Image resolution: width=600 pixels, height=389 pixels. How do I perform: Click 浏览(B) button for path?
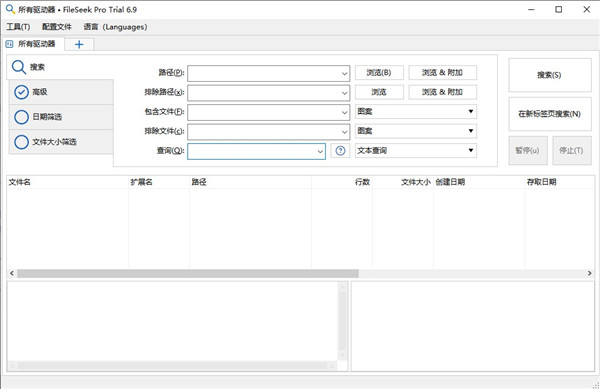(x=379, y=73)
